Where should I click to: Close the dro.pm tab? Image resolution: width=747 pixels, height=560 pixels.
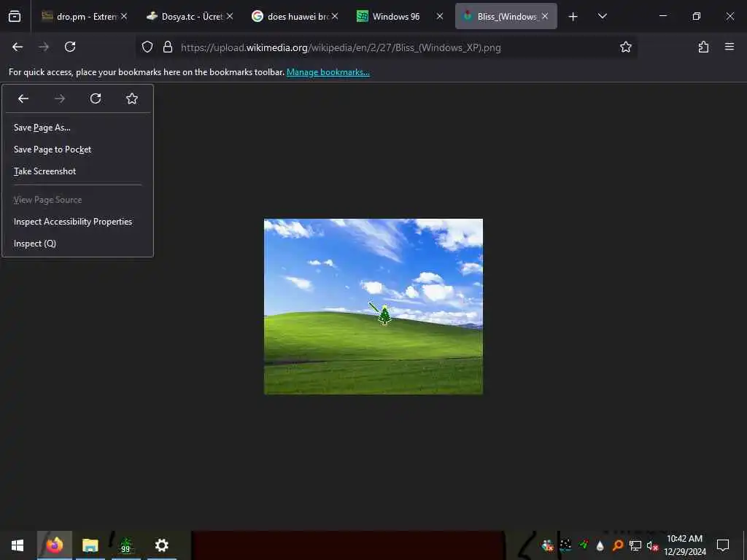(x=124, y=16)
